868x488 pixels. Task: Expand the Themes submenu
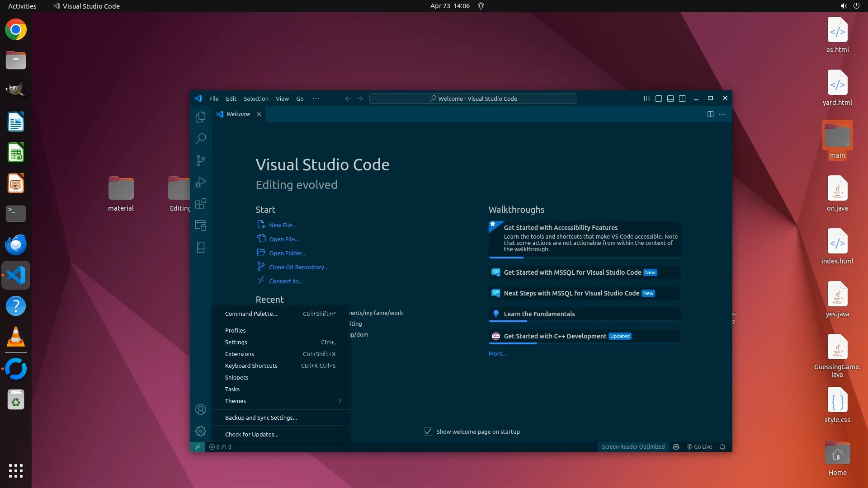[280, 401]
